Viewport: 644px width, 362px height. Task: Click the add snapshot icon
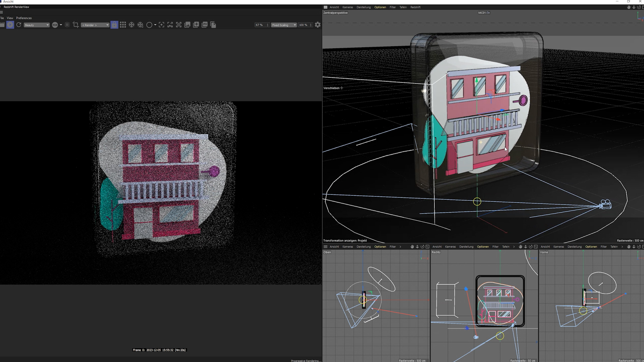click(x=196, y=25)
